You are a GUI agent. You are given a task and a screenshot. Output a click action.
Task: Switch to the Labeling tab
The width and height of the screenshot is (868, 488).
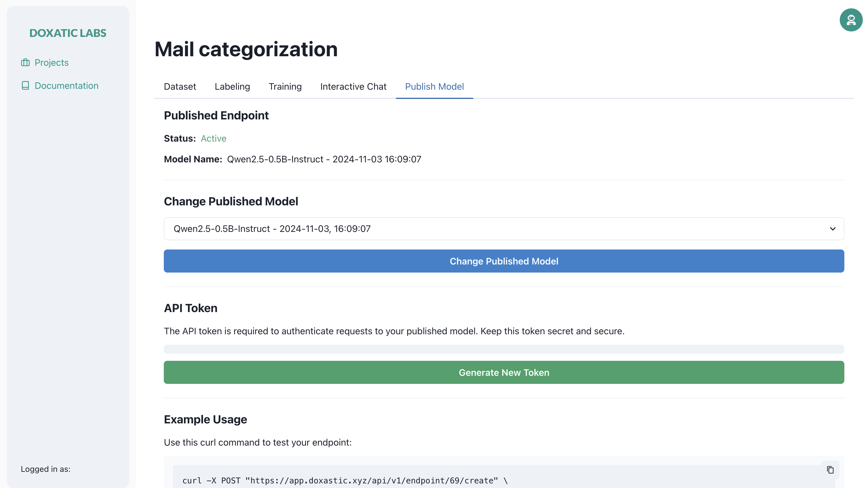point(232,87)
